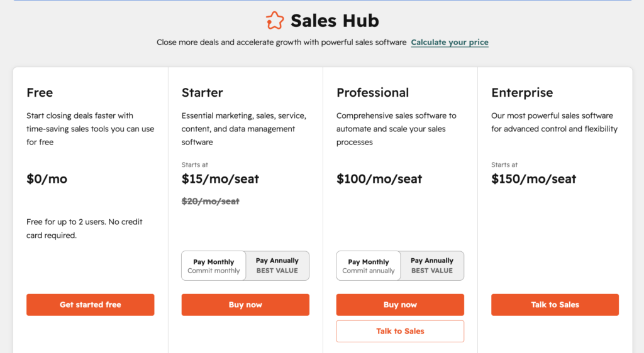
Task: Click the Free plan heading
Action: pos(40,93)
